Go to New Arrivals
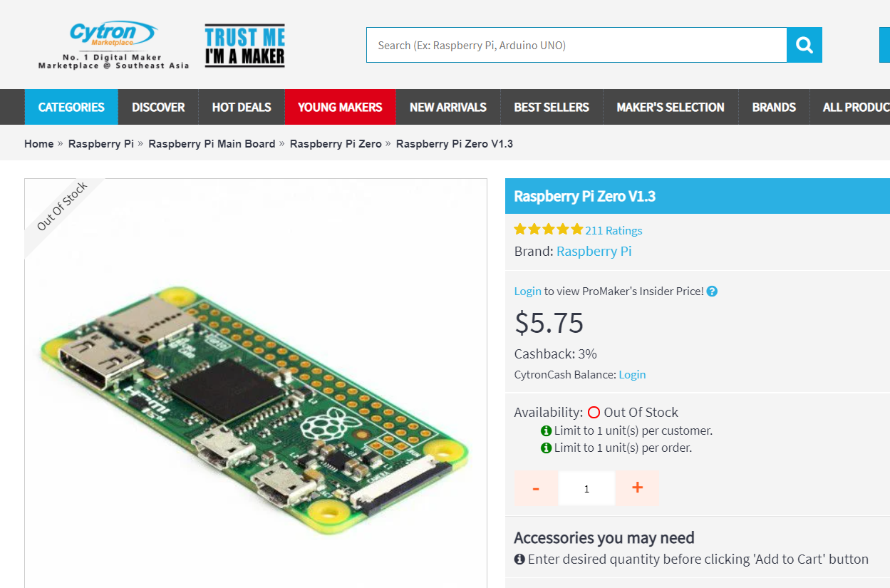 448,107
